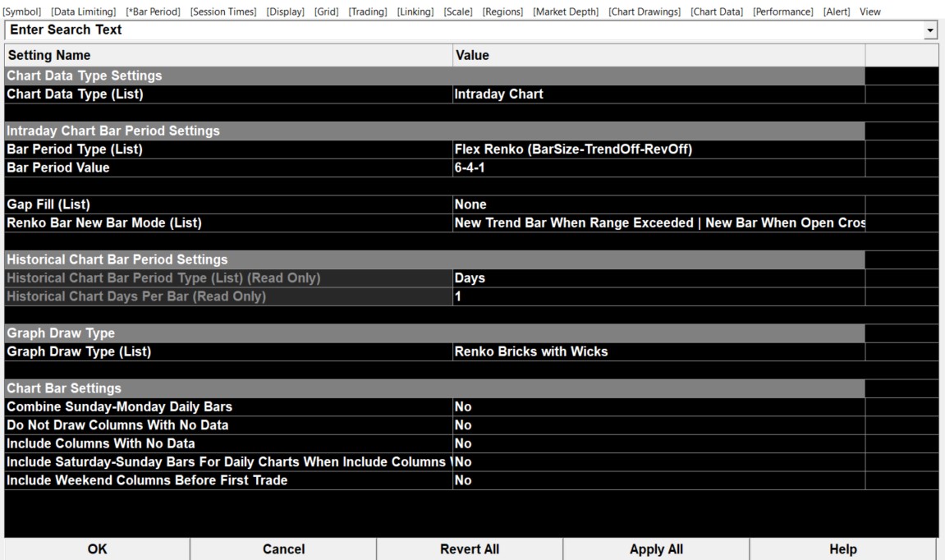Toggle Combine Sunday-Monday Daily Bars value No

pos(658,407)
